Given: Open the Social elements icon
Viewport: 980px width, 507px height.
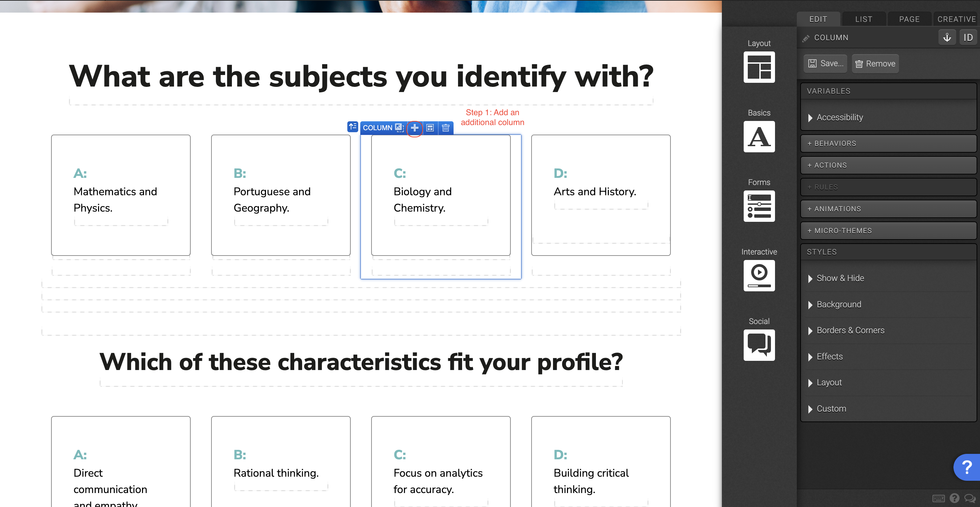Looking at the screenshot, I should [759, 345].
